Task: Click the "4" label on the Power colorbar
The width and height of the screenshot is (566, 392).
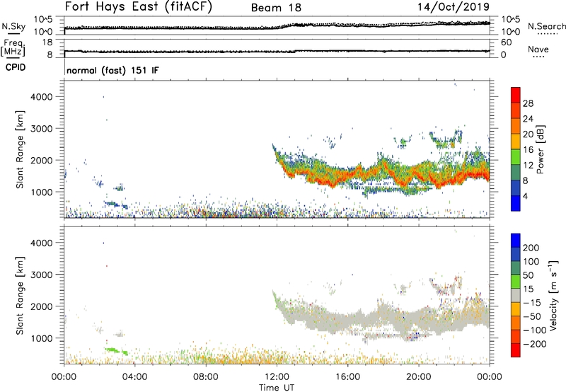Action: coord(526,196)
